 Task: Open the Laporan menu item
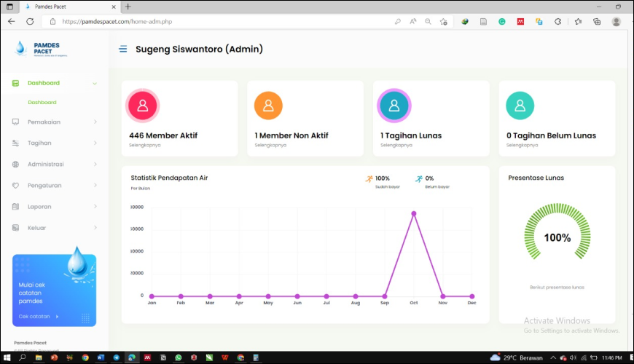pos(39,207)
